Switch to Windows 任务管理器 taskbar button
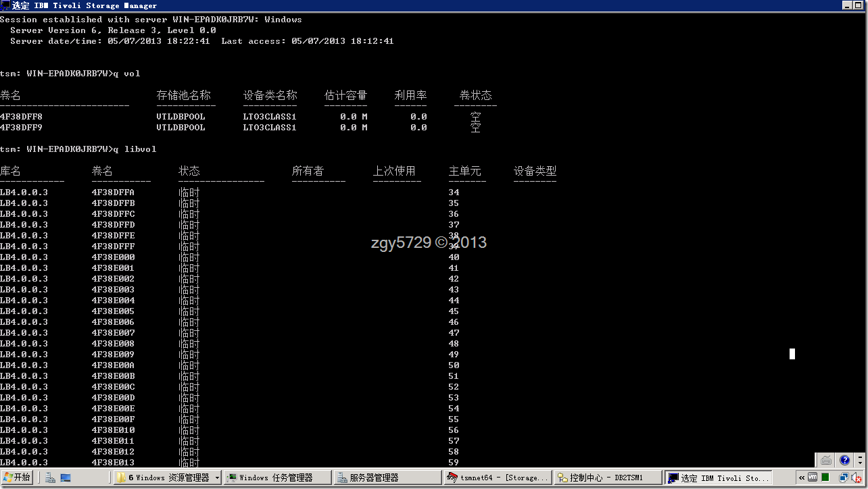 click(x=277, y=478)
